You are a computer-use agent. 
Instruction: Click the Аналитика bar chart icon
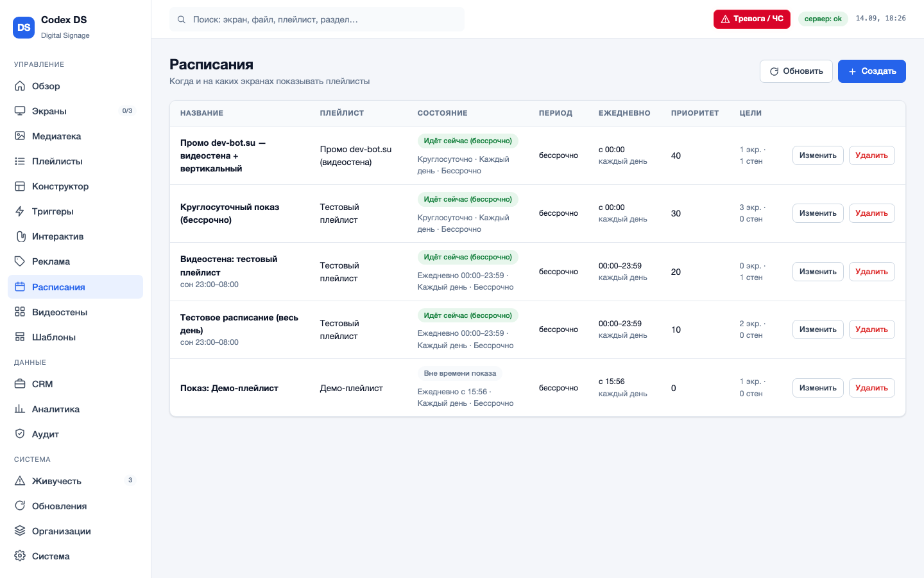[20, 409]
